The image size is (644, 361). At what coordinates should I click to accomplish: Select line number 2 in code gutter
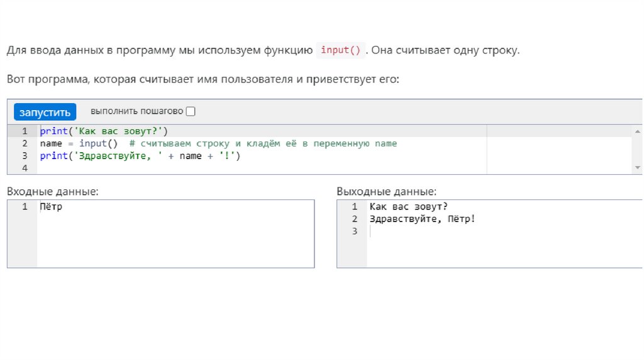pyautogui.click(x=25, y=143)
